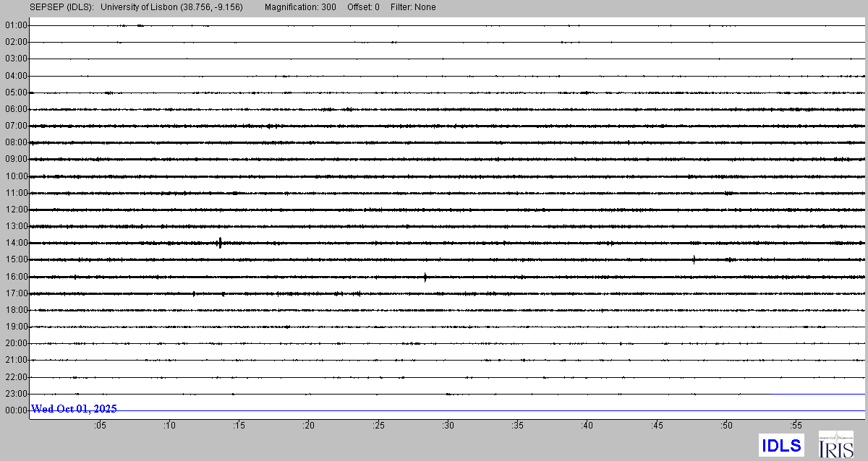The image size is (868, 461).
Task: Select the 12:00 hour label
Action: pos(16,210)
